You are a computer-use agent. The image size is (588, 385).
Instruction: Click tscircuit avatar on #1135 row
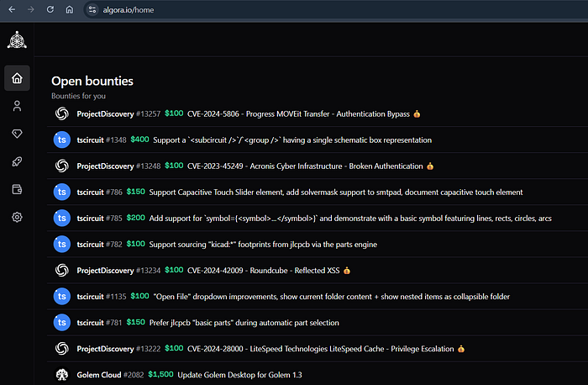click(62, 296)
